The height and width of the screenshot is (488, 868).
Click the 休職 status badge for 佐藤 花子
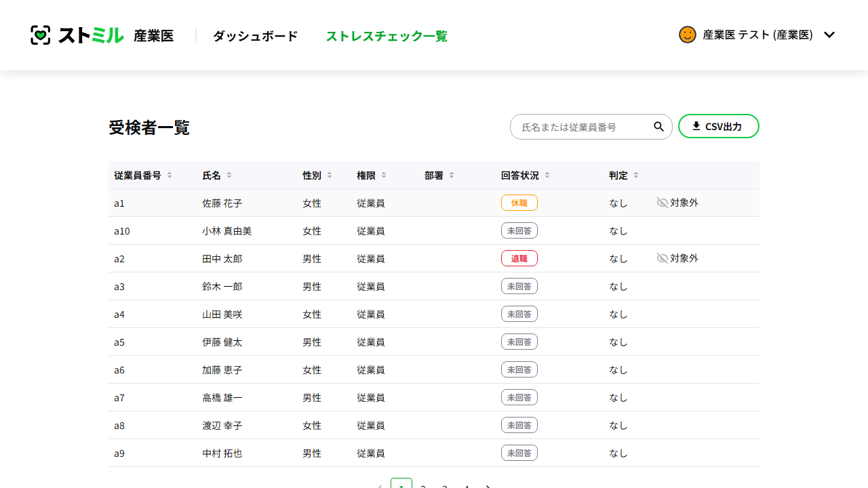click(519, 202)
